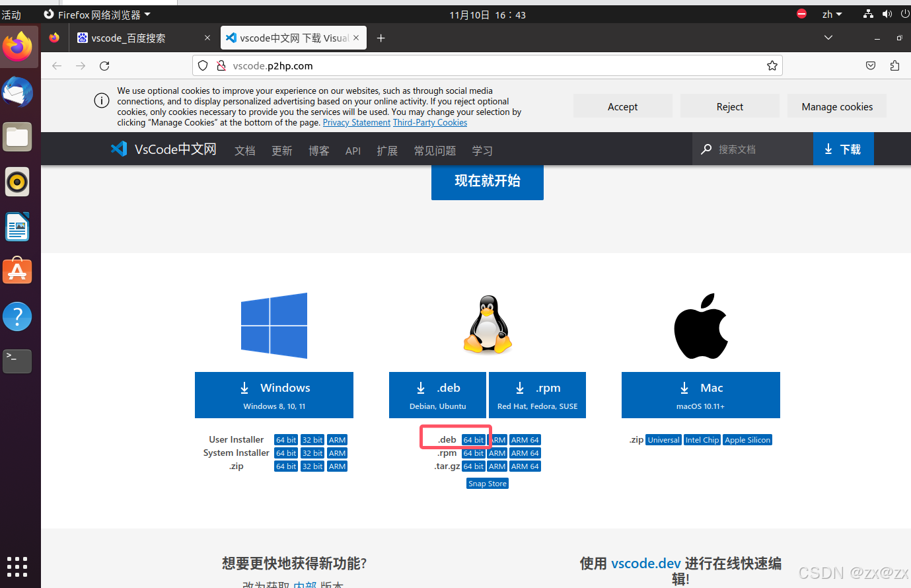Viewport: 911px width, 588px height.
Task: Click the blue 下载 header button
Action: (844, 149)
